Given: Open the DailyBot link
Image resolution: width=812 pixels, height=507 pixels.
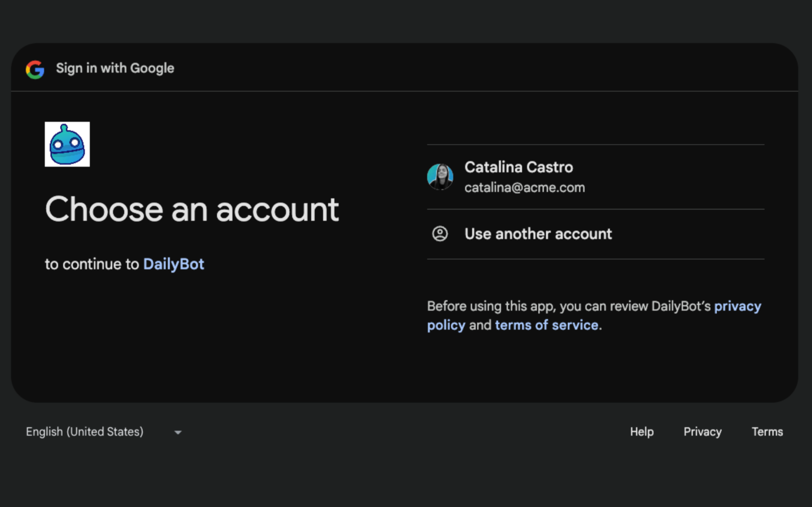Looking at the screenshot, I should tap(173, 264).
